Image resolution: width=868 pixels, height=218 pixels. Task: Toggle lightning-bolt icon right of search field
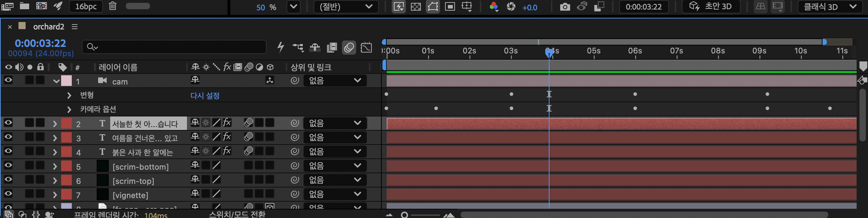281,47
